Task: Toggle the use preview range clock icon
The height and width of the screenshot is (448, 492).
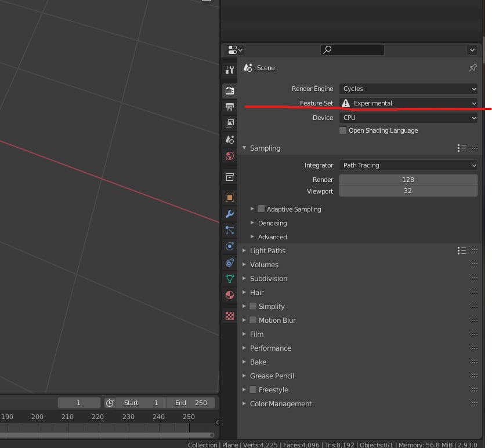Action: (110, 403)
